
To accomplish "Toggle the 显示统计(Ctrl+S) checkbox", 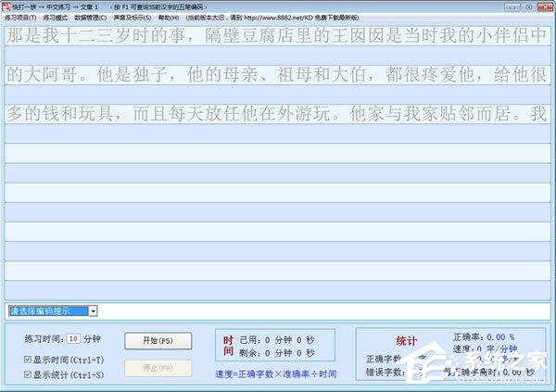I will click(28, 374).
